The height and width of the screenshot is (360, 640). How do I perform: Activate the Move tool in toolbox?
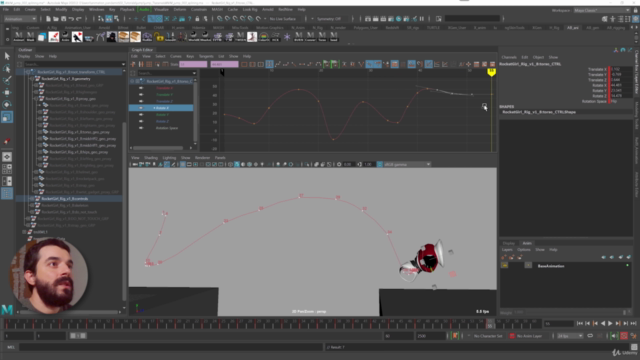click(x=7, y=93)
